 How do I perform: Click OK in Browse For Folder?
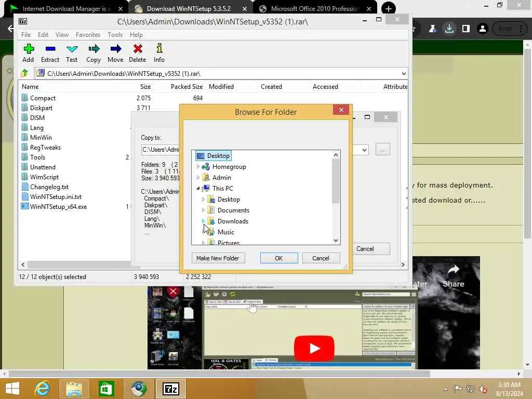(278, 258)
